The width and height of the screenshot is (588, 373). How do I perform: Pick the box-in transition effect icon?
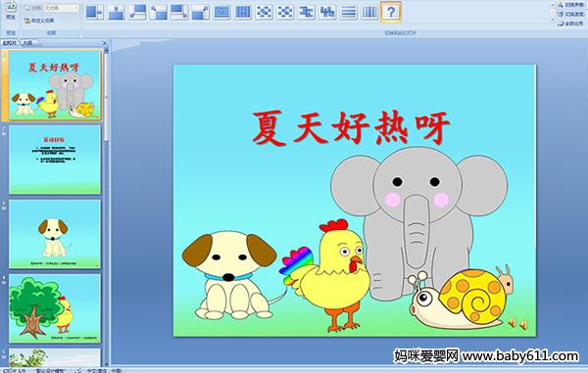point(221,12)
